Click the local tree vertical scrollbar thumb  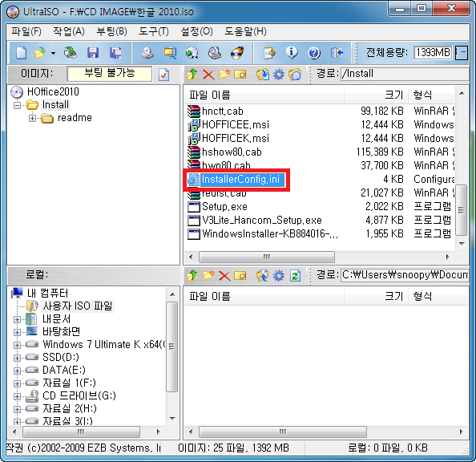(172, 346)
